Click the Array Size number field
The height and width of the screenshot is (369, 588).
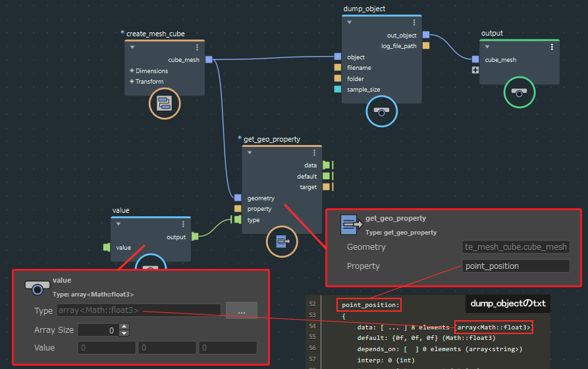[x=98, y=329]
